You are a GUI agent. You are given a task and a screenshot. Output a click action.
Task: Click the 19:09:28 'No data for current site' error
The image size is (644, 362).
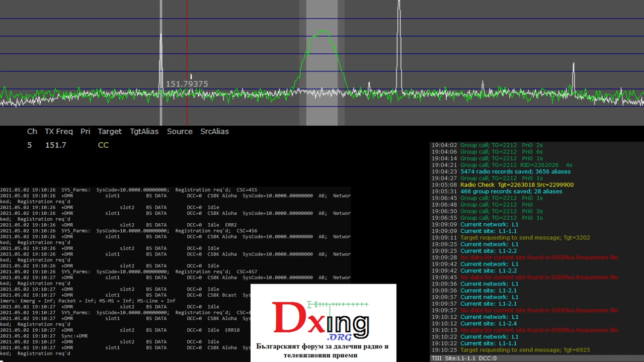tap(525, 257)
